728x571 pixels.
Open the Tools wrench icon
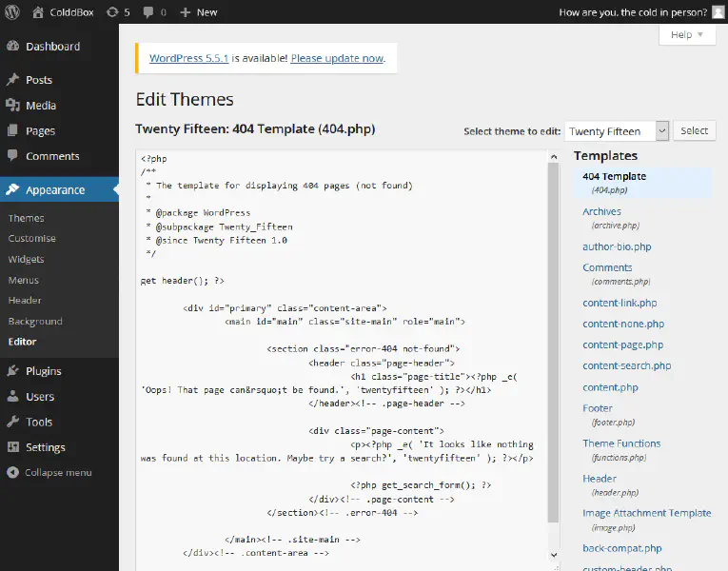click(x=12, y=423)
